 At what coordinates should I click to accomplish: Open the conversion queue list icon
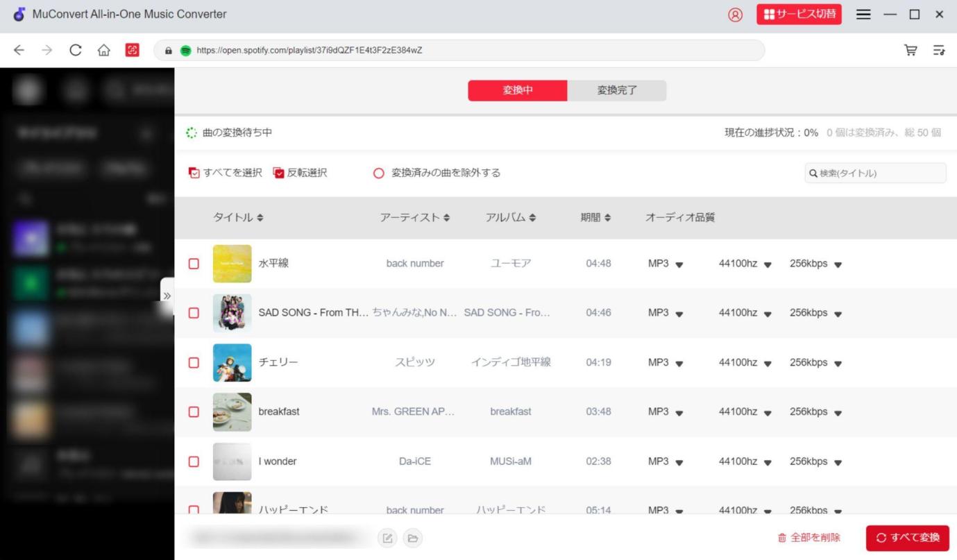tap(939, 50)
